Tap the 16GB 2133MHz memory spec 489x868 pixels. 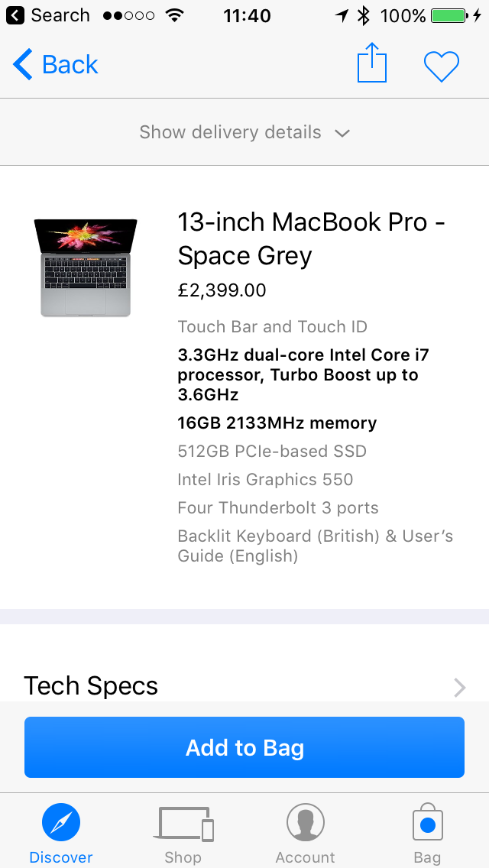tap(277, 423)
